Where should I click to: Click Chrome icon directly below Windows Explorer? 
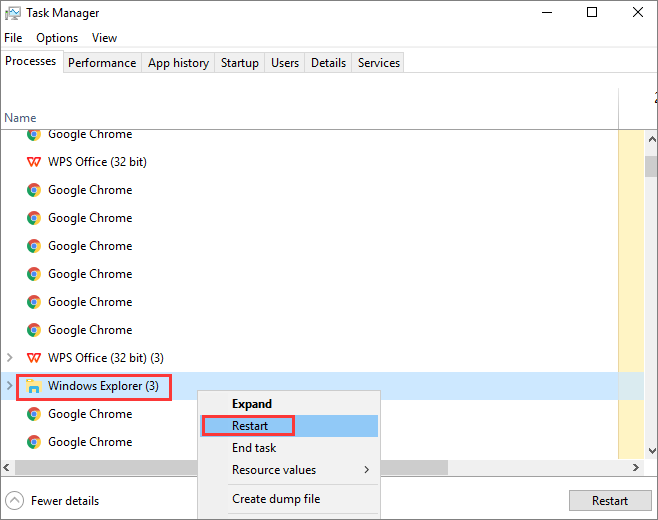coord(34,414)
